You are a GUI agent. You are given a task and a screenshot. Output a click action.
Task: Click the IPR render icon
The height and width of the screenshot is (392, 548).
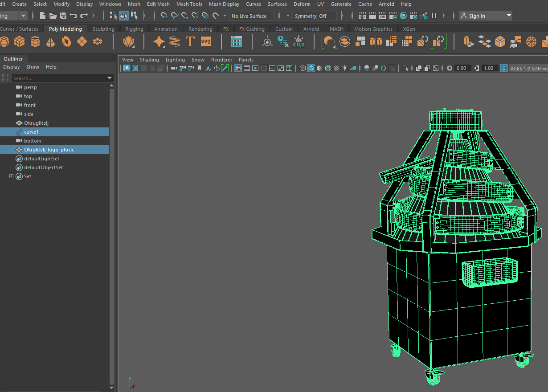tap(382, 16)
